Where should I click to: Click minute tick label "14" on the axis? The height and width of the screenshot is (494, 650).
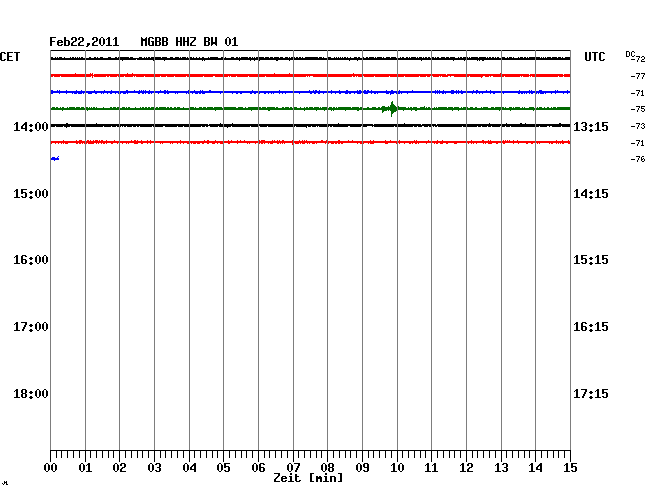point(536,468)
